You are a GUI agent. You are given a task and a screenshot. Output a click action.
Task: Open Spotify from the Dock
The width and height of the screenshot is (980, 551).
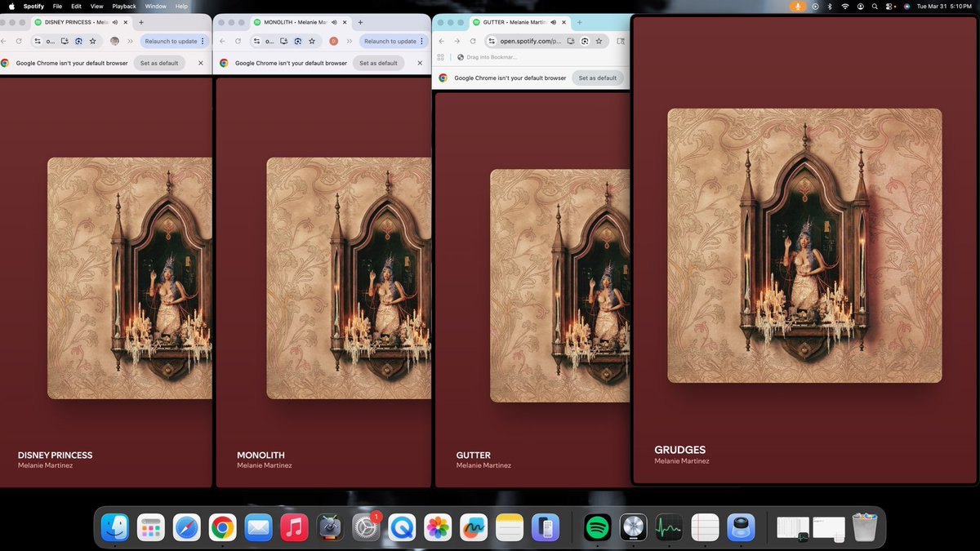(597, 527)
